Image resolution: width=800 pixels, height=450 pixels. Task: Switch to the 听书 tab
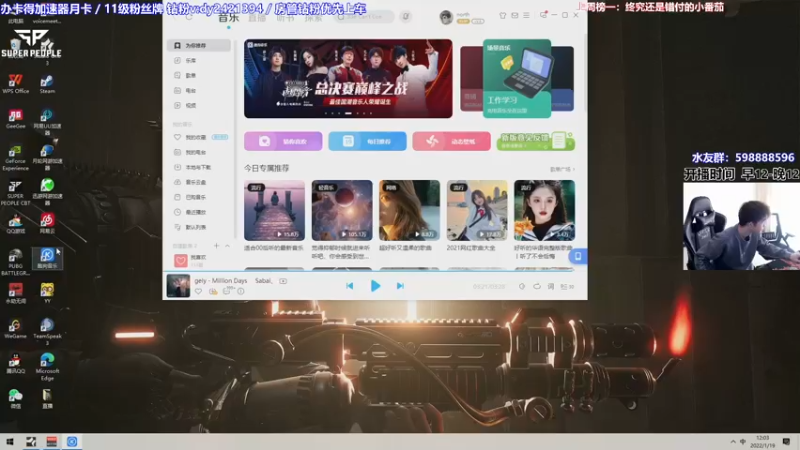pyautogui.click(x=285, y=18)
